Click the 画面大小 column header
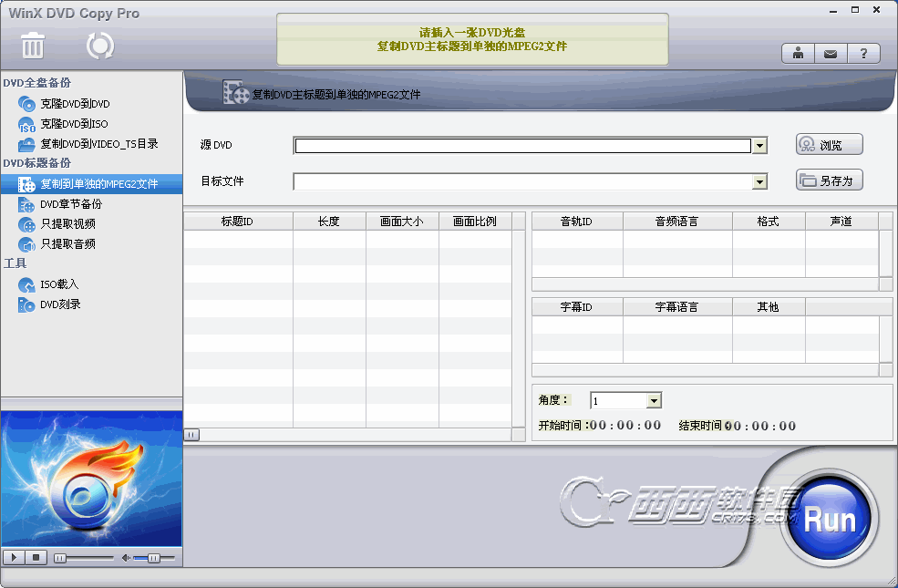The image size is (898, 588). (x=402, y=221)
